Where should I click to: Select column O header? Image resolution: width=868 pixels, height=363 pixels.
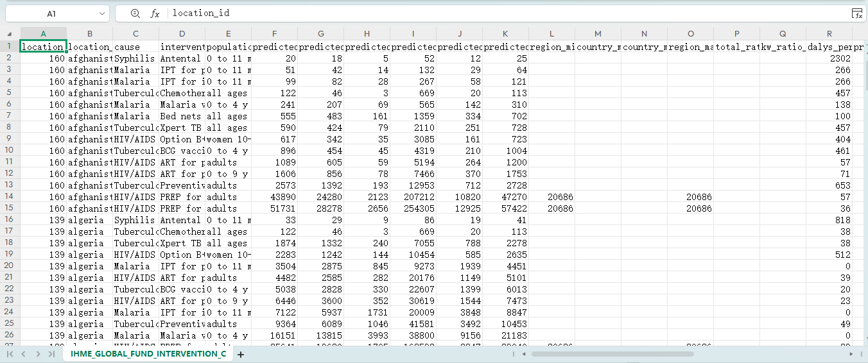[690, 34]
